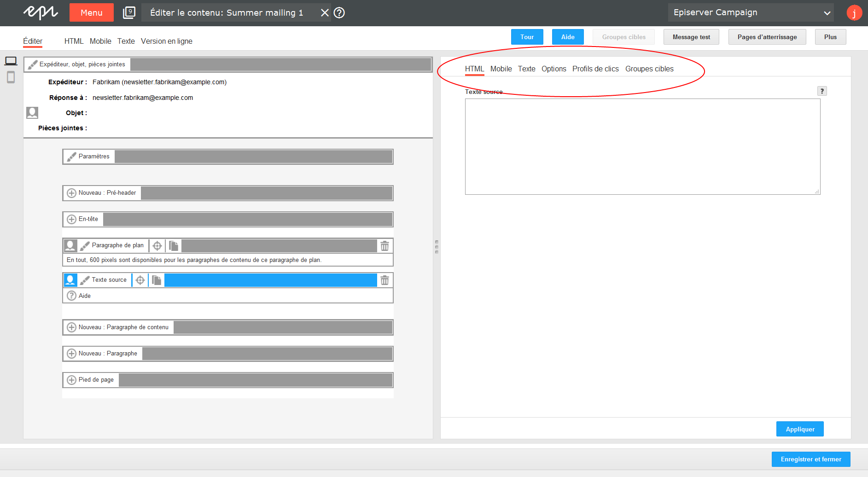Viewport: 868px width, 477px height.
Task: Add En-tête with plus icon
Action: (x=71, y=219)
